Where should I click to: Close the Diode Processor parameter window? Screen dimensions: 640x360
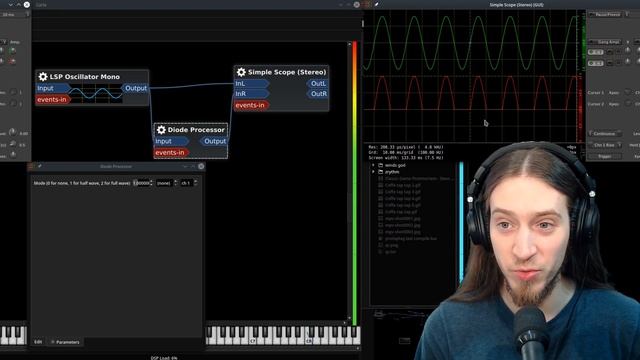tap(201, 167)
